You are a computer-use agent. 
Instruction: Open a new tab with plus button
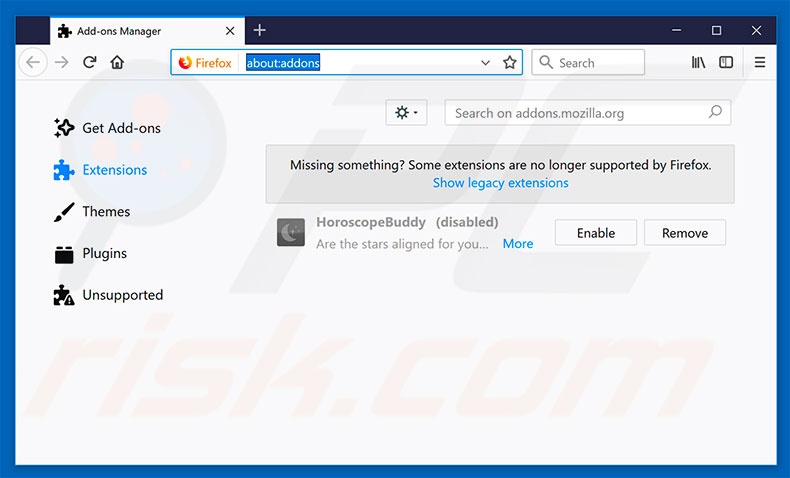coord(259,30)
